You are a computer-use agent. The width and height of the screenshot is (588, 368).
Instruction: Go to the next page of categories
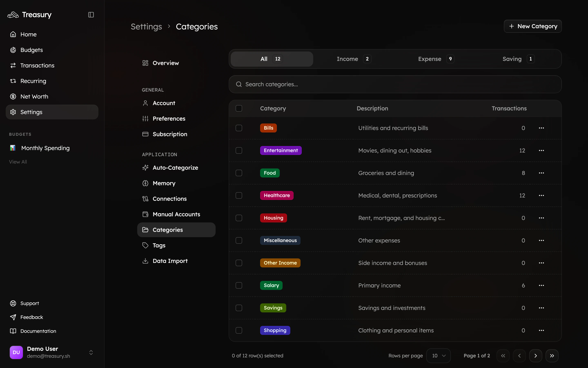(536, 356)
